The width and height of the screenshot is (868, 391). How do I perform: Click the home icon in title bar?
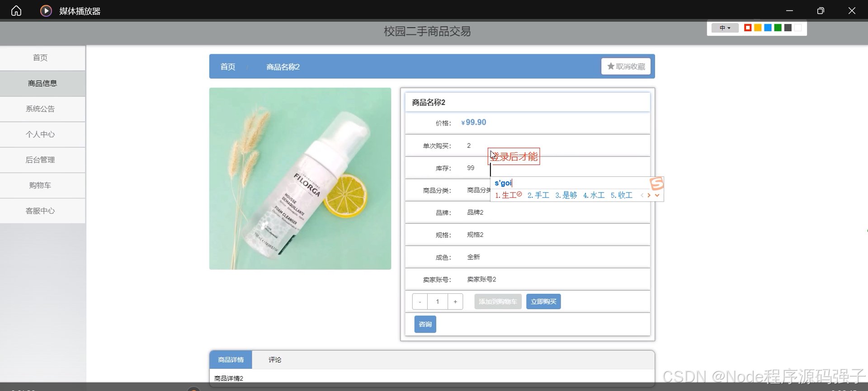tap(16, 10)
